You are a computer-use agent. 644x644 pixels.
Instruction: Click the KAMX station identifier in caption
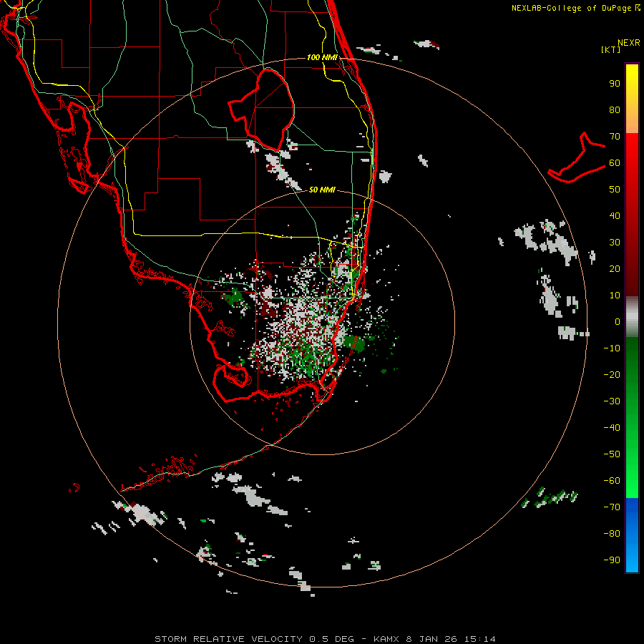[386, 639]
